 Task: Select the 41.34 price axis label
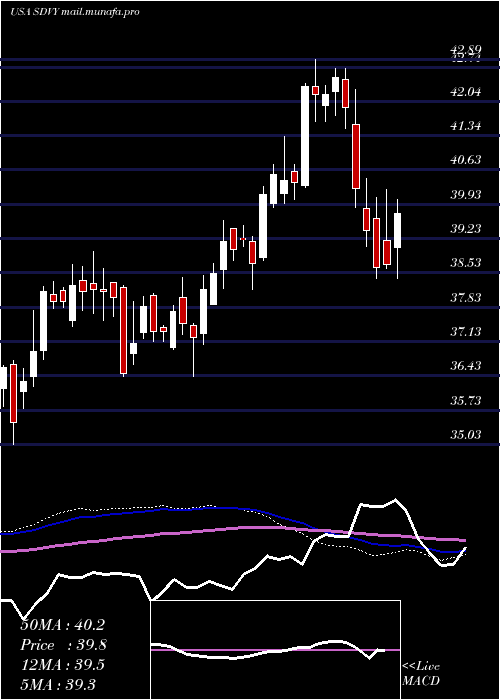click(466, 126)
